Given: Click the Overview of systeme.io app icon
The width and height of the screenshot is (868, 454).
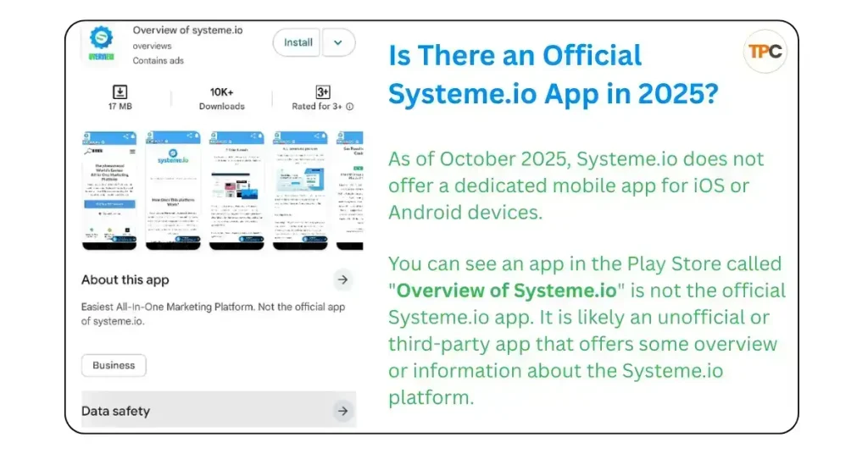Looking at the screenshot, I should tap(102, 42).
